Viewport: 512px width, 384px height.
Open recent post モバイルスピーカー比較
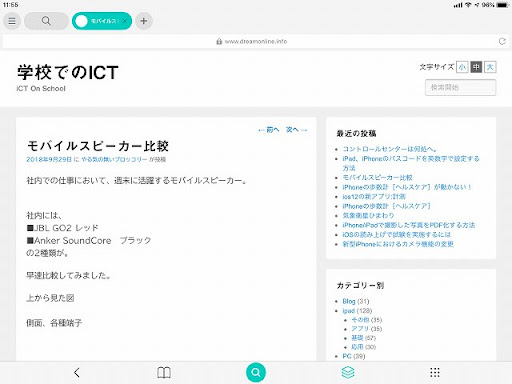tap(377, 178)
